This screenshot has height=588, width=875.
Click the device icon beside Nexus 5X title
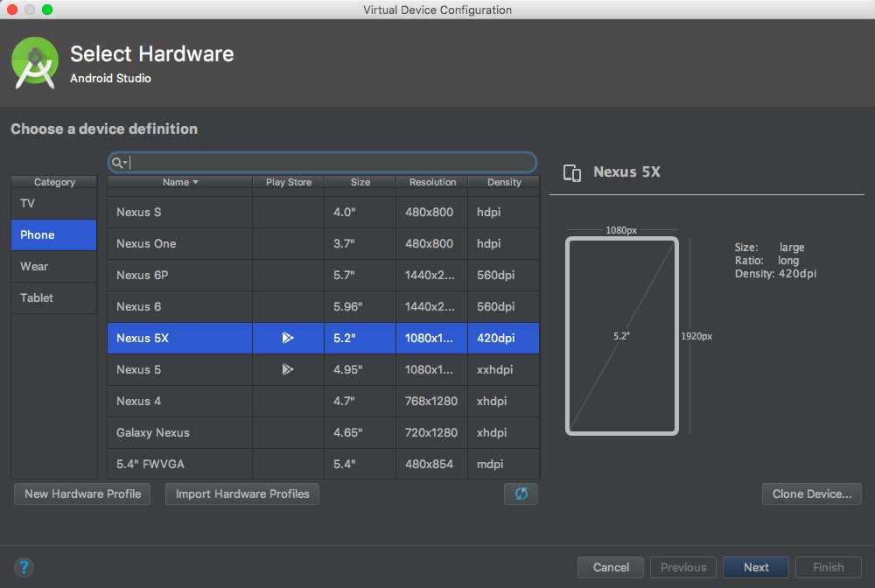click(572, 172)
